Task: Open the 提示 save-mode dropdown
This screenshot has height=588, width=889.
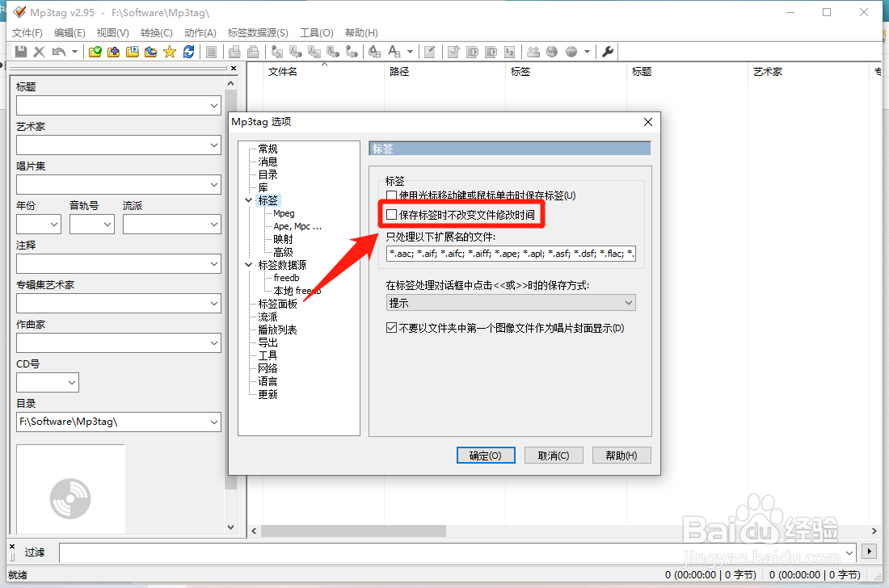Action: click(511, 303)
